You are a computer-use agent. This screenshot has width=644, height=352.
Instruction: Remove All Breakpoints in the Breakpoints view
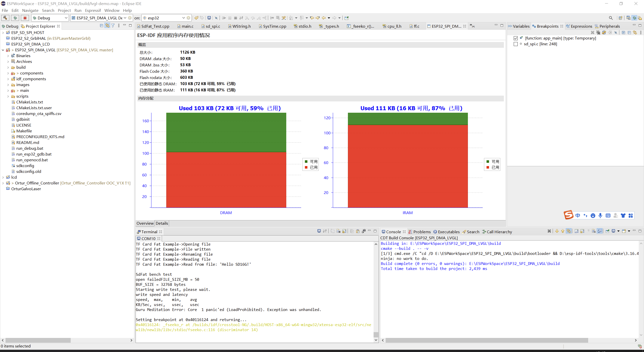pyautogui.click(x=598, y=32)
